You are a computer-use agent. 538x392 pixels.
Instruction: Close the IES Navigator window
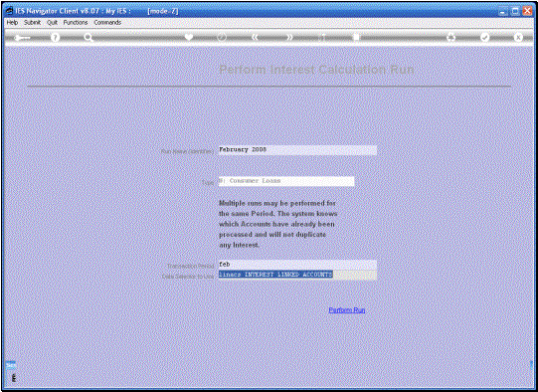[527, 11]
